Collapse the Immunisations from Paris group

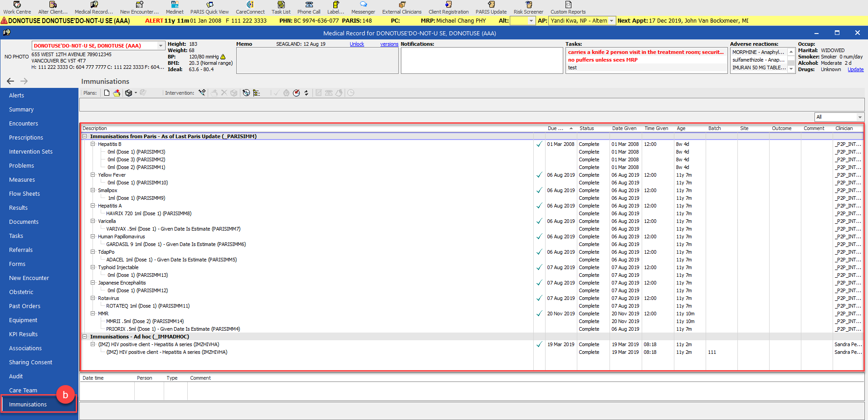[84, 136]
